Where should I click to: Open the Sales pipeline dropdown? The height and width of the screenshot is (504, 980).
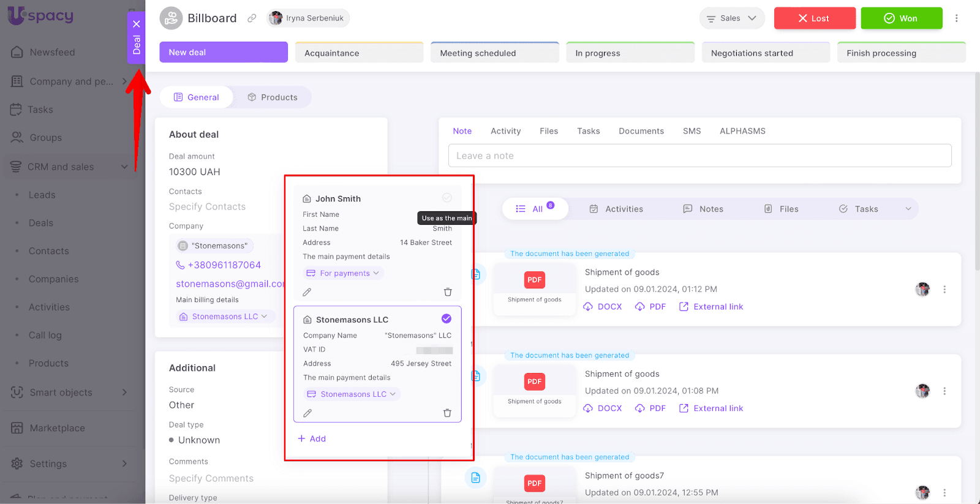click(x=731, y=18)
